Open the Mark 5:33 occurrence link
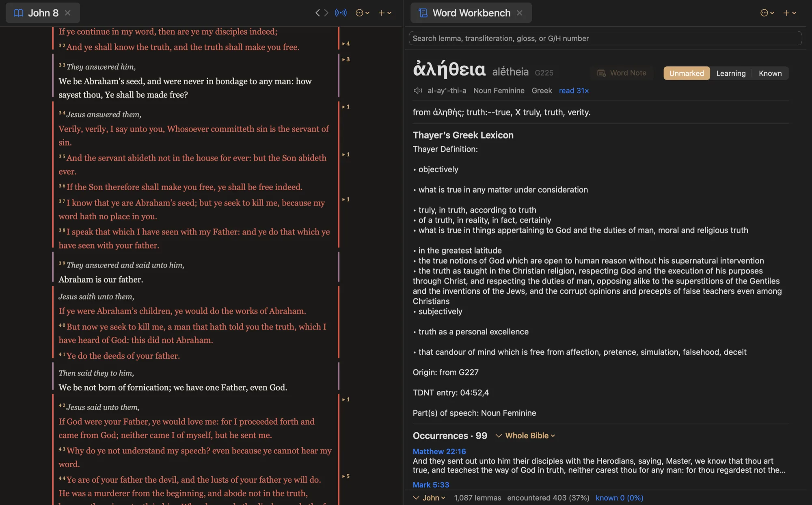The image size is (812, 505). [431, 485]
